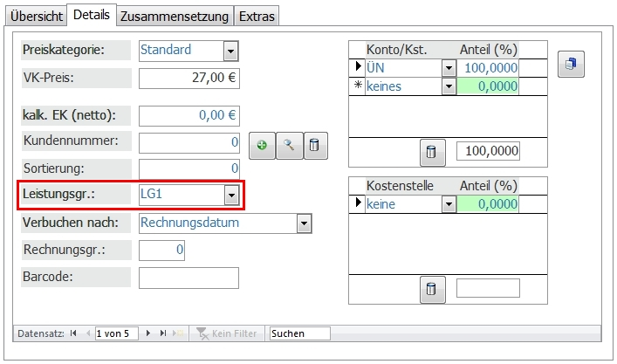Switch to the Übersicht tab
Screen dimensions: 617x364
tap(38, 16)
